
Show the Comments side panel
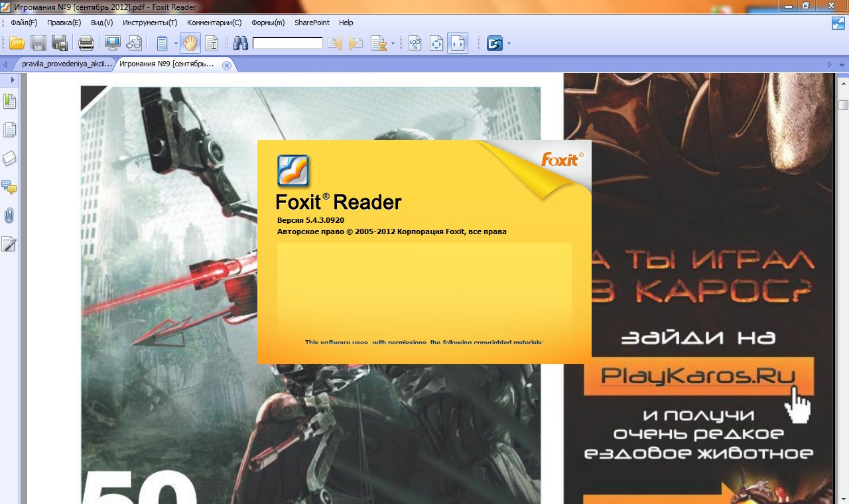9,187
